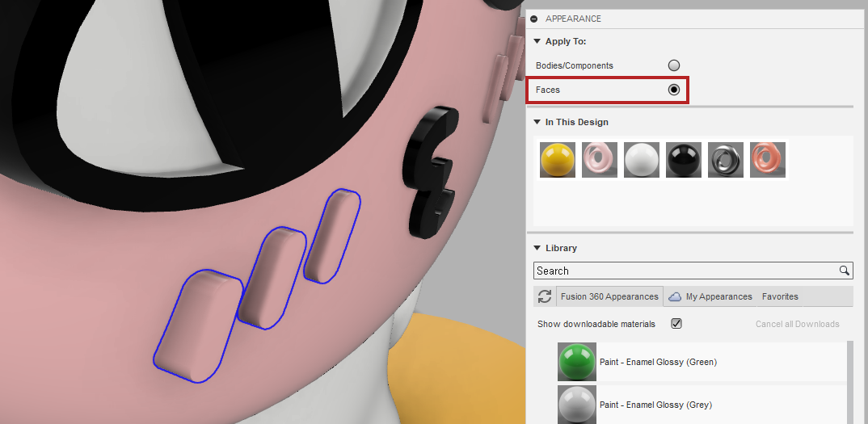Select Paint - Enamel Glossy (Green) thumbnail

point(577,362)
